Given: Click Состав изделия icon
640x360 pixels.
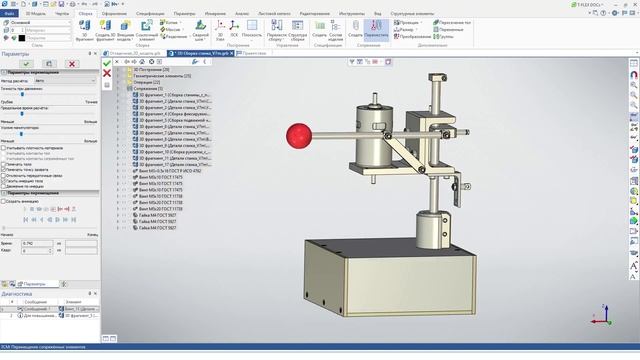Looking at the screenshot, I should (x=336, y=30).
